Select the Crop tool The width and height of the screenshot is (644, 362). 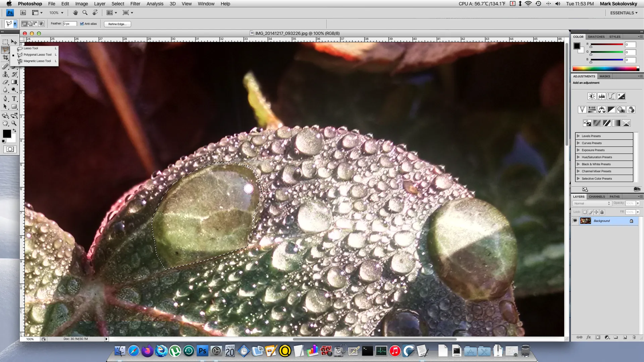pyautogui.click(x=5, y=58)
